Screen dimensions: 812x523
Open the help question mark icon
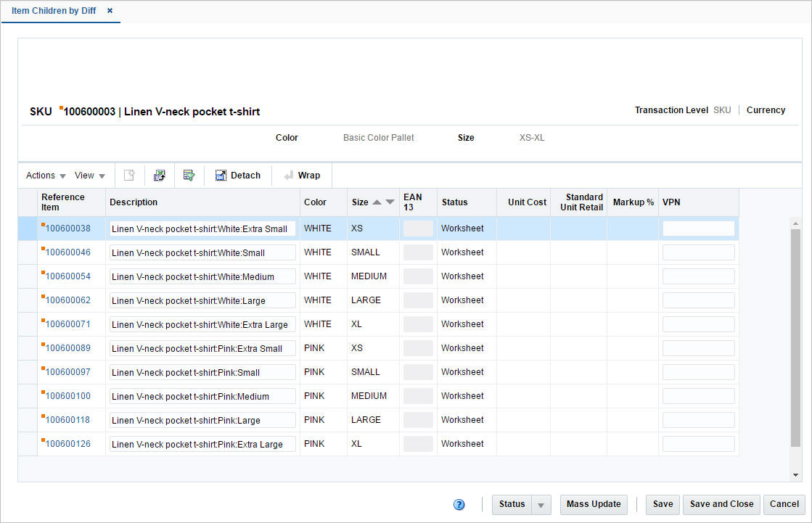point(459,504)
